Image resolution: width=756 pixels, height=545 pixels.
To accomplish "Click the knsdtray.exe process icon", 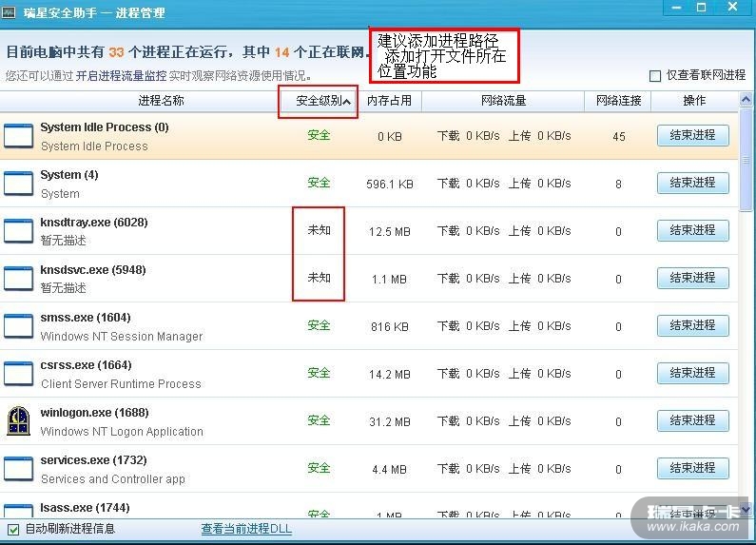I will coord(19,230).
